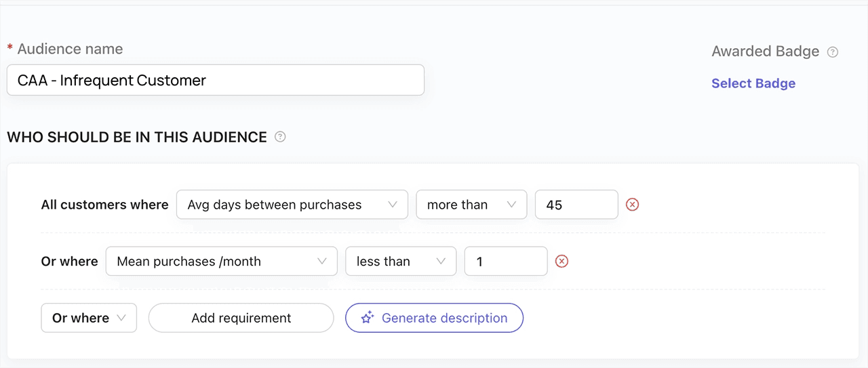Focus the value field containing 1
The image size is (868, 368).
[505, 262]
